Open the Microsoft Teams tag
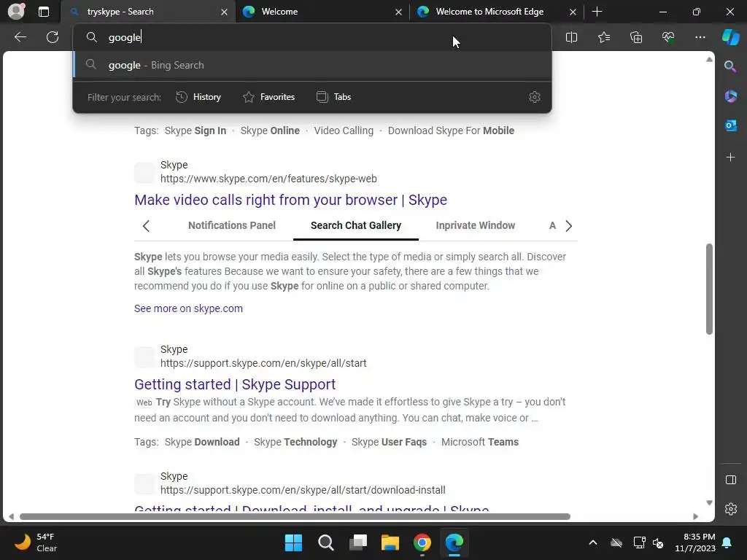747x560 pixels. coord(480,442)
